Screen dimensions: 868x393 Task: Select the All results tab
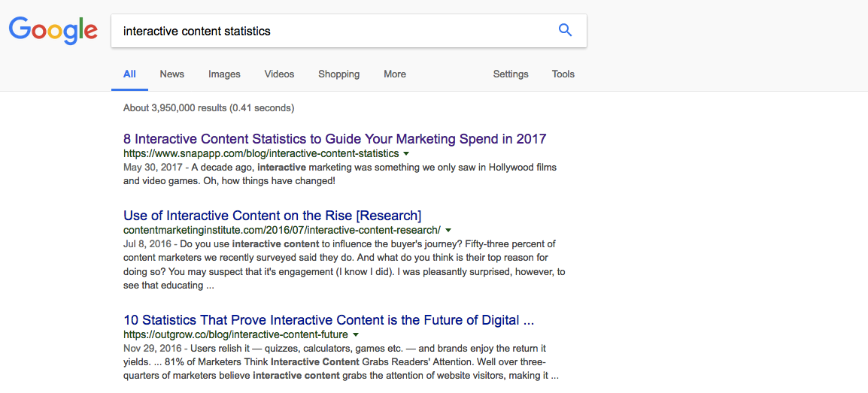pyautogui.click(x=129, y=74)
